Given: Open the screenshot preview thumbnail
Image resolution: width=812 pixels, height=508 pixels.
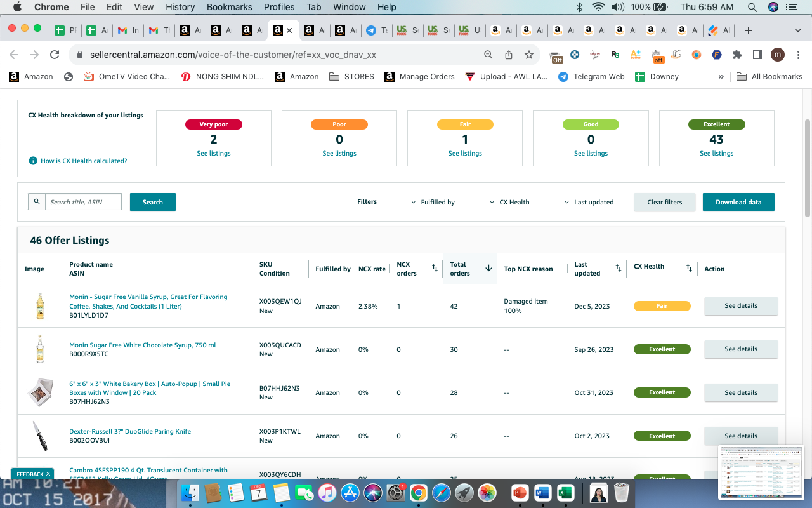Looking at the screenshot, I should 761,472.
